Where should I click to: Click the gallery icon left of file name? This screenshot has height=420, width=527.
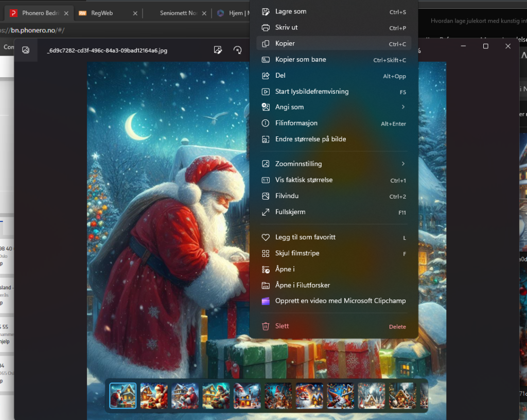click(x=26, y=50)
